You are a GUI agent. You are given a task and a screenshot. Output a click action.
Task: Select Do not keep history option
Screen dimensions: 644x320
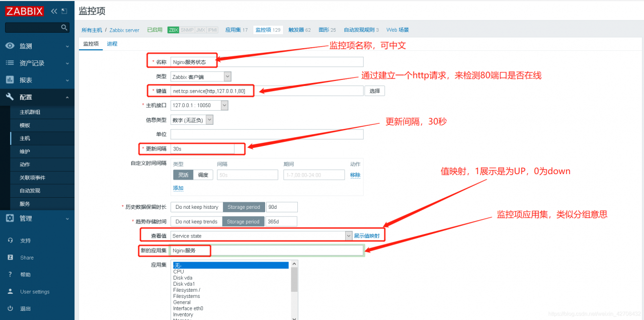[197, 207]
